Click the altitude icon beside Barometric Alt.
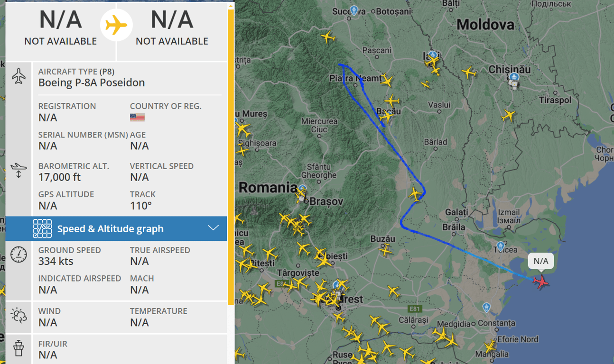Screen dimensions: 614x364 click(x=19, y=171)
